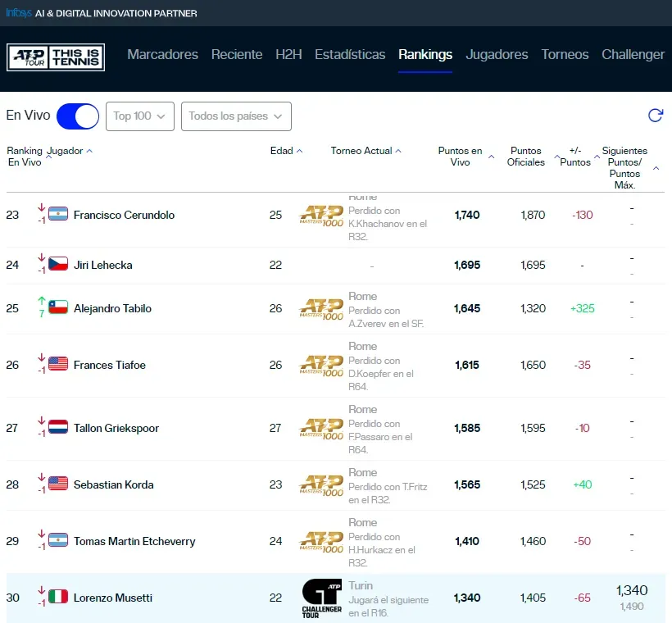Click the Italy flag beside Lorenzo Musetti
The height and width of the screenshot is (623, 672).
coord(57,598)
